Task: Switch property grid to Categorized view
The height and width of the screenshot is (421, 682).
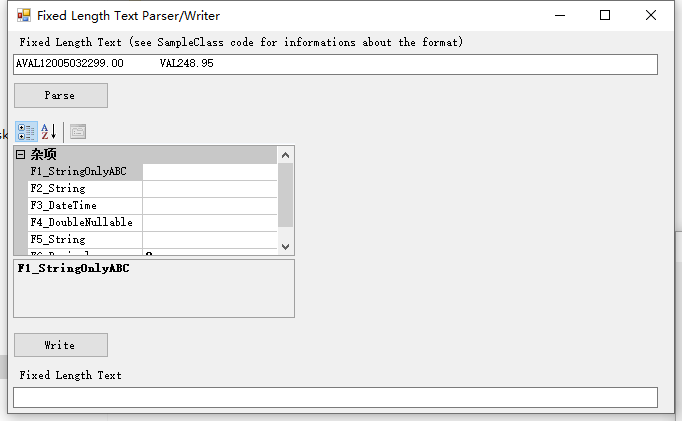Action: [x=26, y=132]
